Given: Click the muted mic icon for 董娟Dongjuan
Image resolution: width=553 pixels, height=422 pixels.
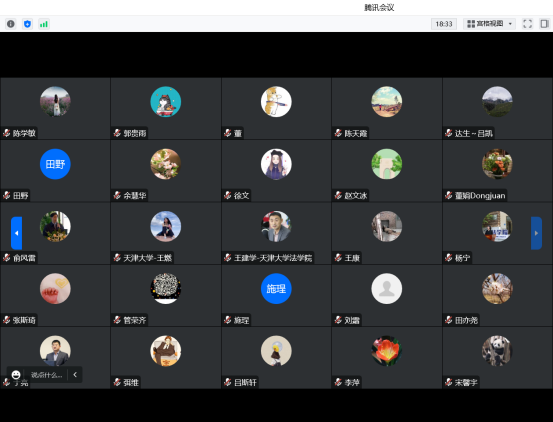Looking at the screenshot, I should pos(448,195).
